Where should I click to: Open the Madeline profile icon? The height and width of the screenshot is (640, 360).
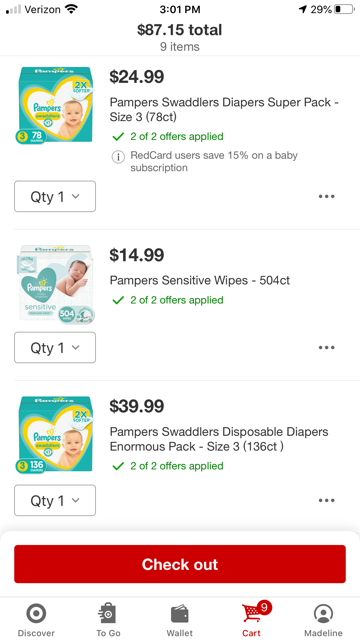(x=324, y=613)
